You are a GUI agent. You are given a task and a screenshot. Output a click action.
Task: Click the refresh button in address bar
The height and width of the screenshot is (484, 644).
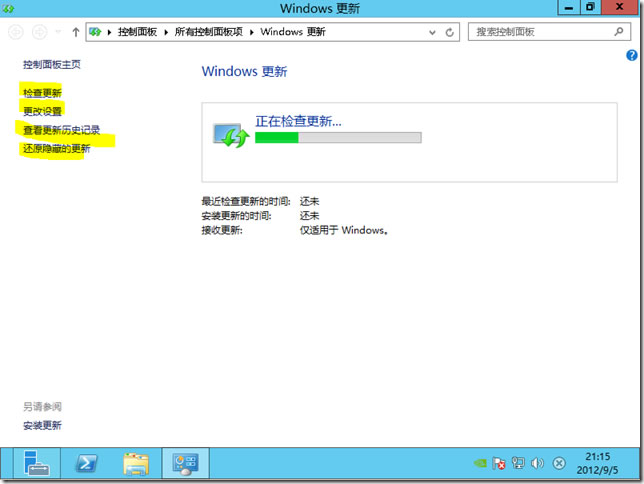click(x=450, y=32)
